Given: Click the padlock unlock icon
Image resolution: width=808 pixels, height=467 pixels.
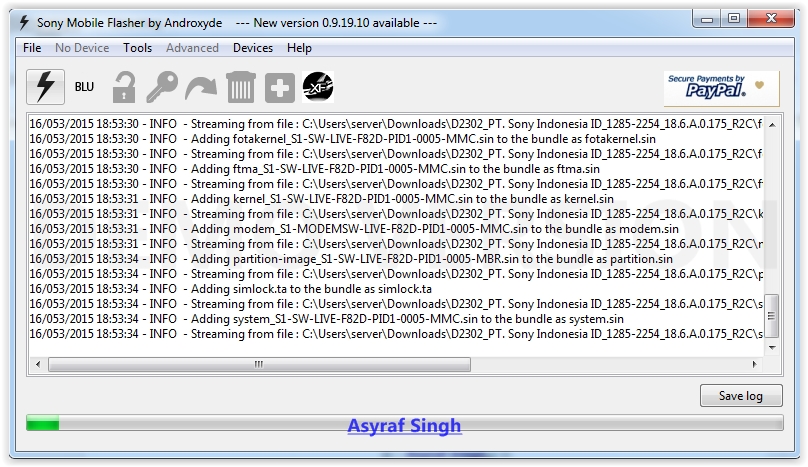Looking at the screenshot, I should tap(124, 87).
